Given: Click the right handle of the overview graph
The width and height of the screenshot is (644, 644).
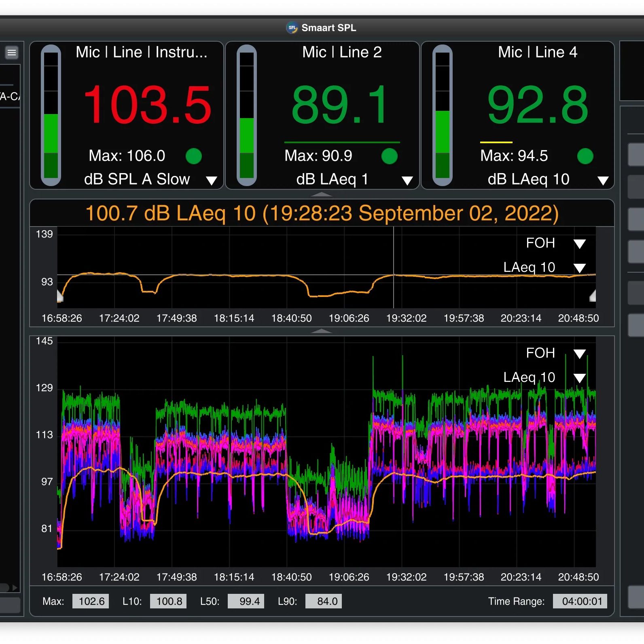Looking at the screenshot, I should click(593, 296).
